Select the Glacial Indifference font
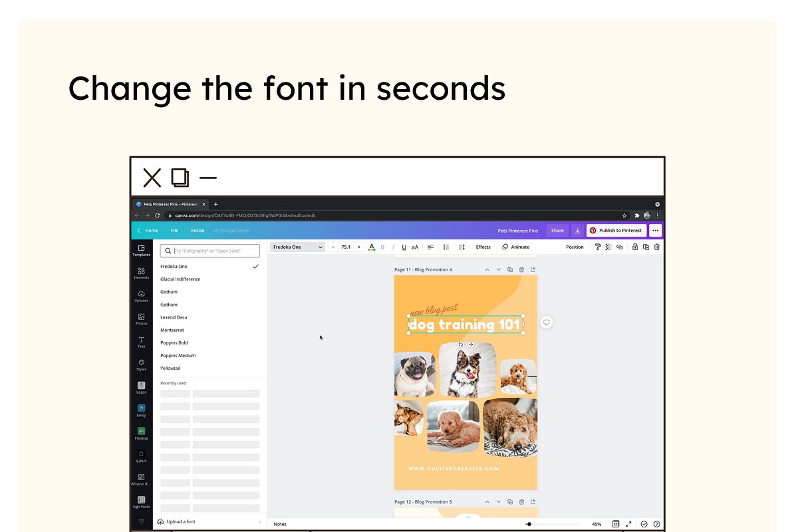The width and height of the screenshot is (798, 532). (180, 279)
